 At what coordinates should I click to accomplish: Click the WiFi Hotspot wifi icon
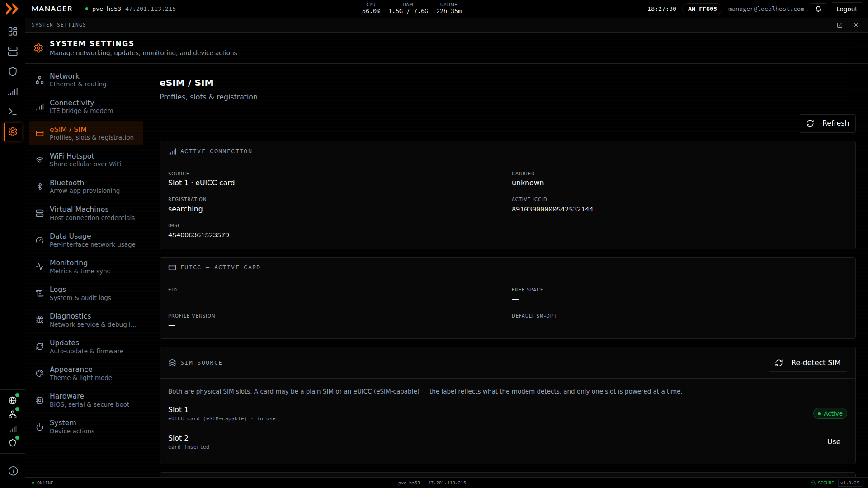click(40, 160)
